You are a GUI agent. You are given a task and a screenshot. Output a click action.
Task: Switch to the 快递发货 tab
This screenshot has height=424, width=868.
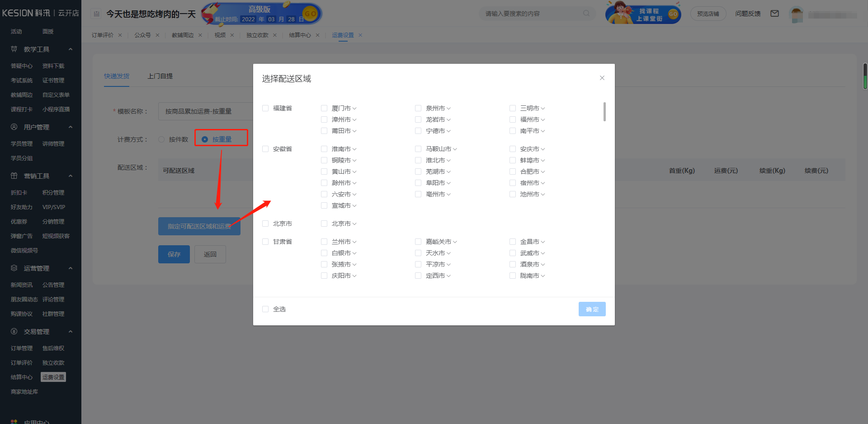(x=117, y=76)
